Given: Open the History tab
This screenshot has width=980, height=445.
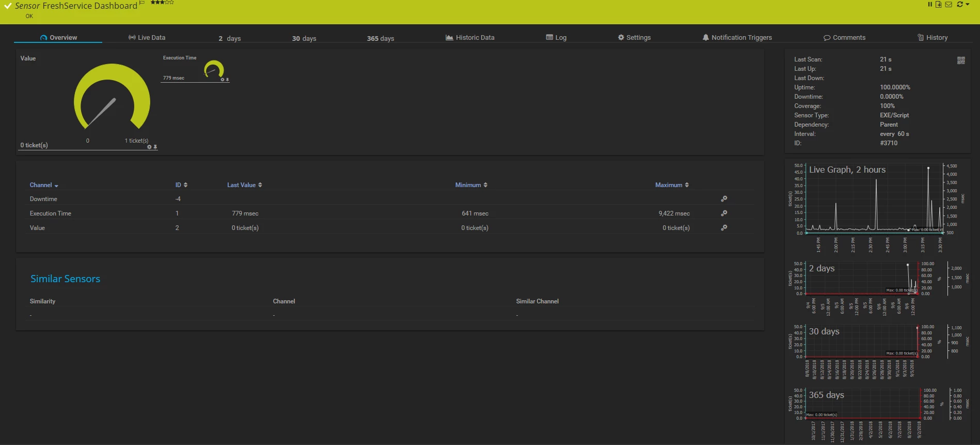Looking at the screenshot, I should point(932,38).
